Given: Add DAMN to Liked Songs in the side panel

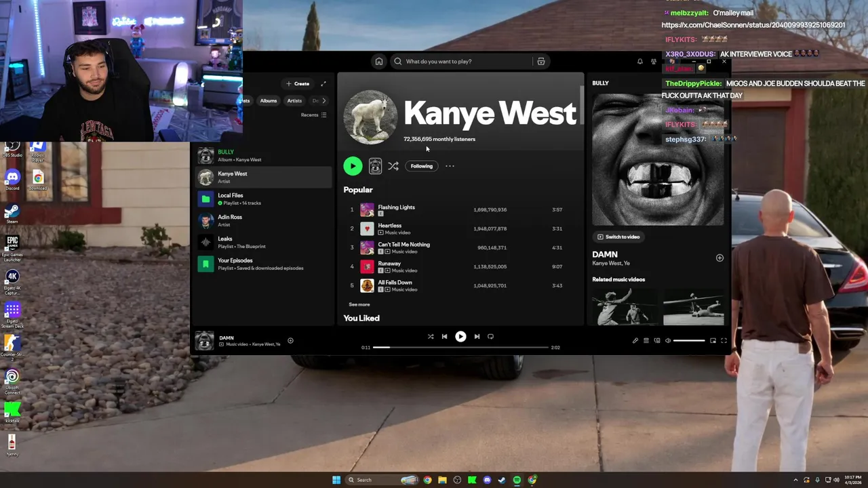Looking at the screenshot, I should (719, 258).
